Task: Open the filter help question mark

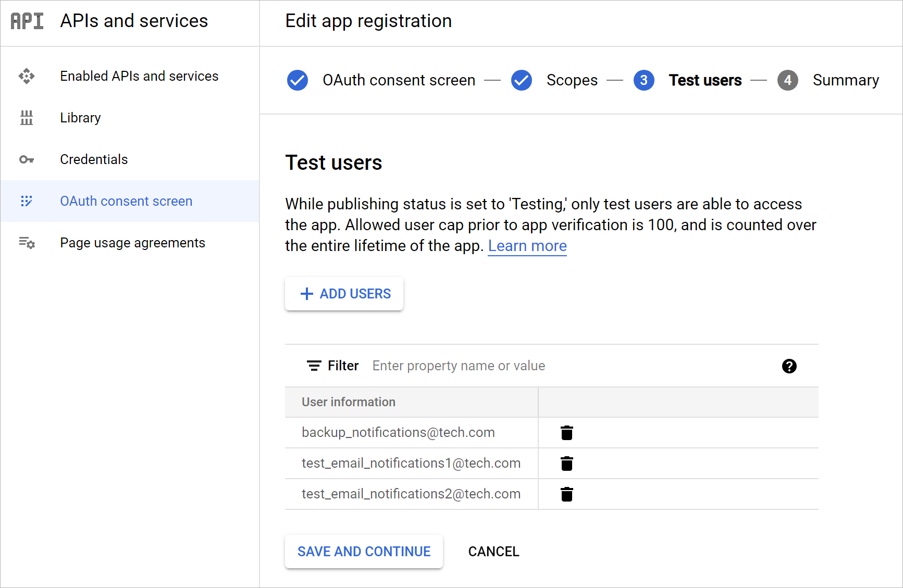Action: 789,366
